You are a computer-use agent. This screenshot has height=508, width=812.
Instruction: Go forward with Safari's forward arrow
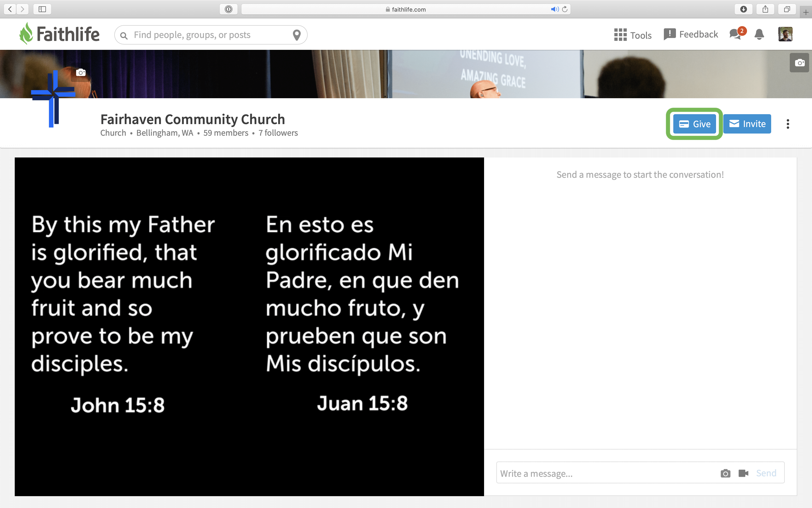click(x=22, y=9)
